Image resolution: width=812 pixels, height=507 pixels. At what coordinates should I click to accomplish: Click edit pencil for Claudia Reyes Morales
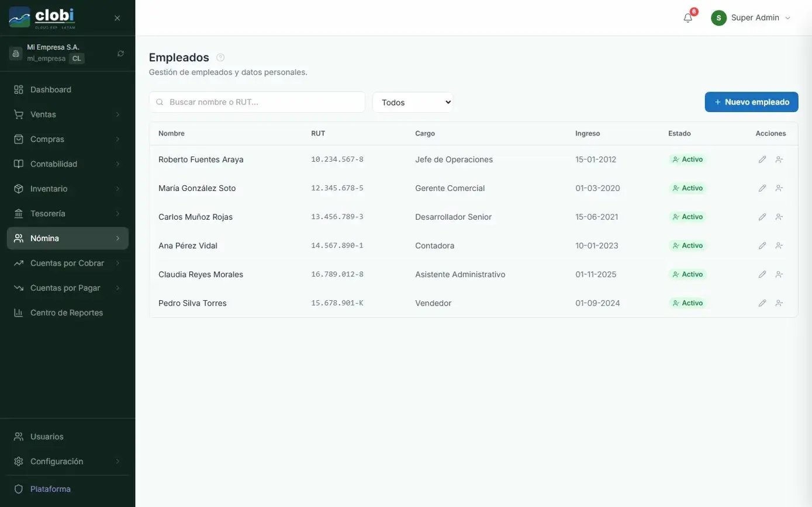click(x=762, y=275)
